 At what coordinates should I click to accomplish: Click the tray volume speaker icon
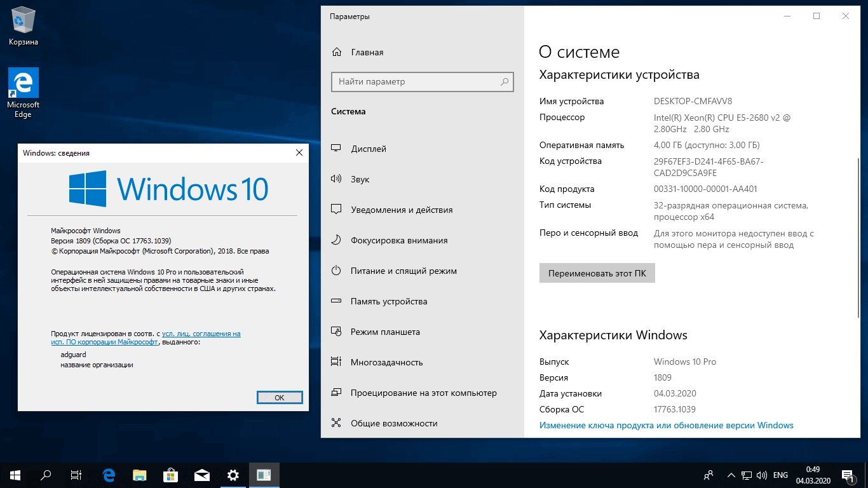pos(762,475)
